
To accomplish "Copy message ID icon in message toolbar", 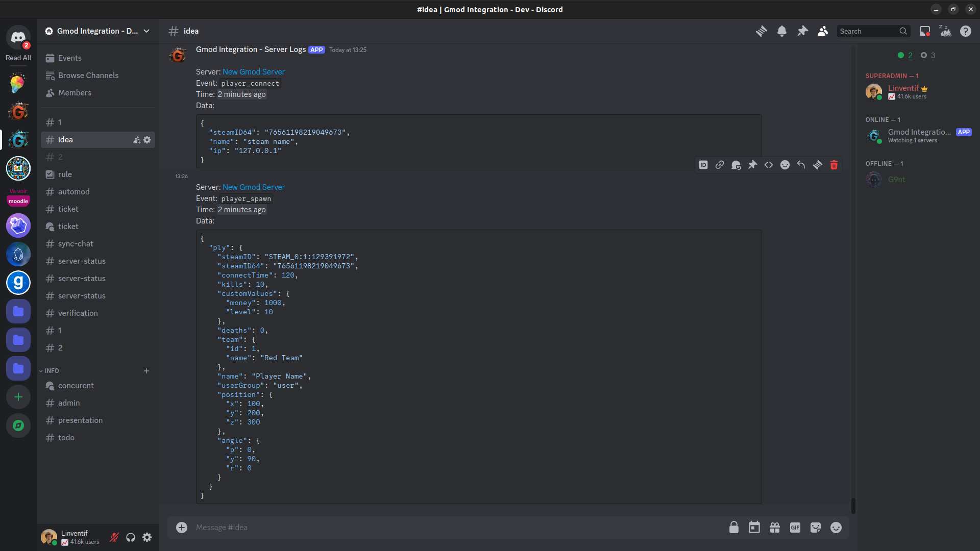I will [x=703, y=165].
